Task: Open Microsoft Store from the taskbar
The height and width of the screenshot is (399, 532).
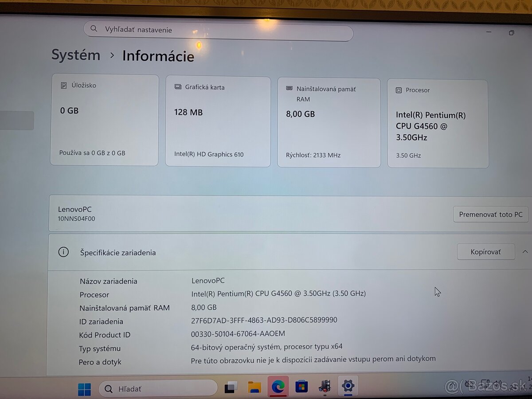Action: [302, 387]
